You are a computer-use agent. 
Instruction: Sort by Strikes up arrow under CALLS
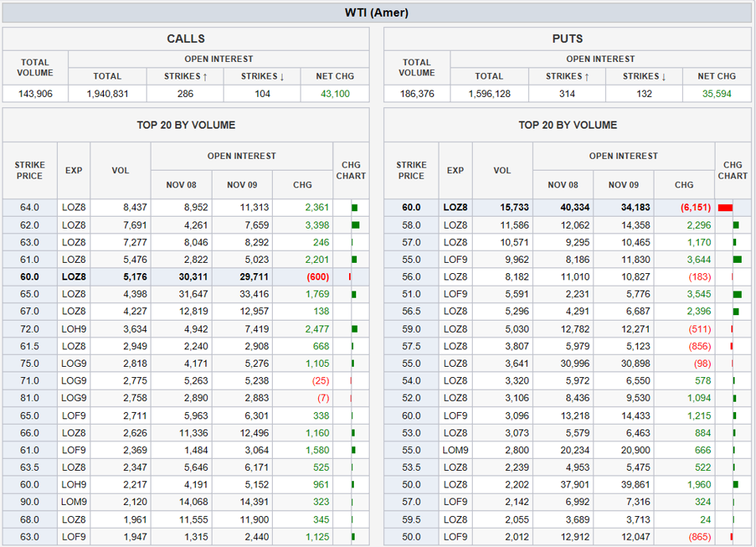(185, 76)
